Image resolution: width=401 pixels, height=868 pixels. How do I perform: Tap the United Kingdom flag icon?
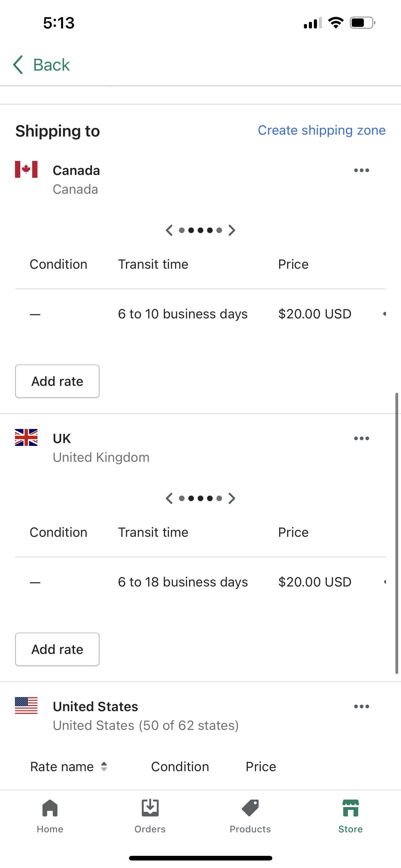(x=26, y=437)
